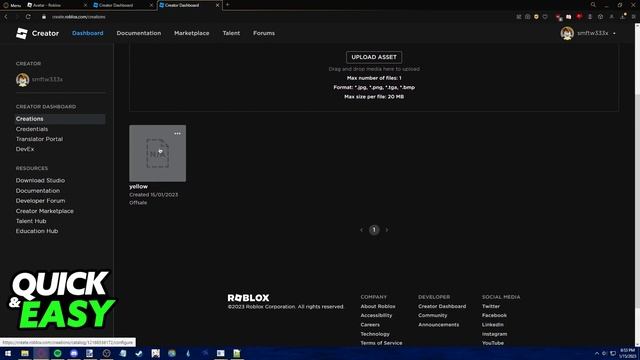Click the creator avatar in sidebar
The image size is (640, 360).
pos(22,80)
